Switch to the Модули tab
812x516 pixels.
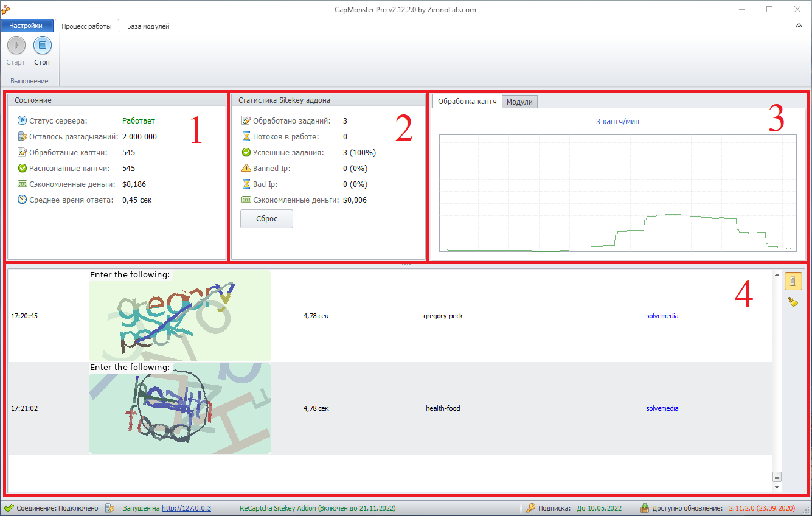(x=519, y=102)
